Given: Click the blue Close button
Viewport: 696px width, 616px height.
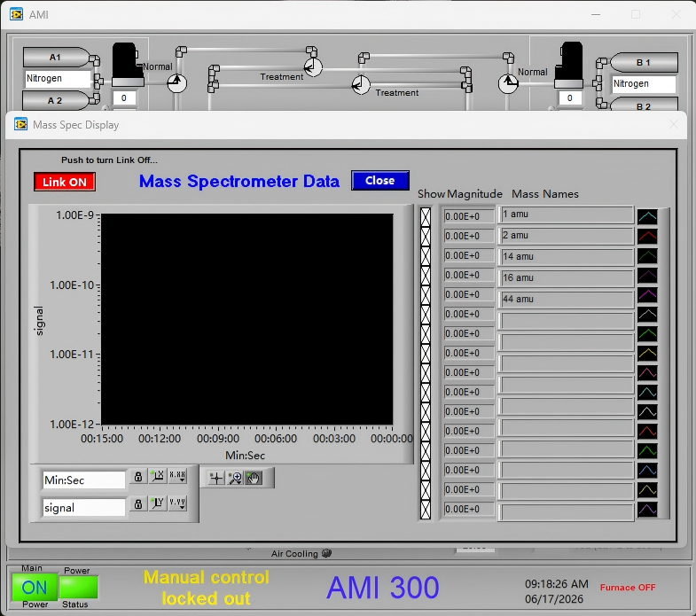Looking at the screenshot, I should (380, 181).
